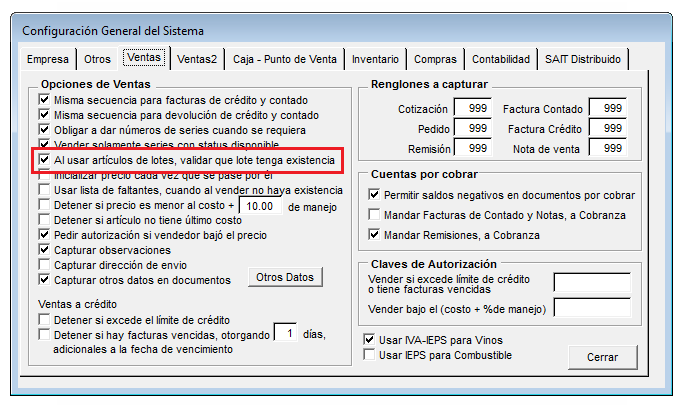Uncheck Obligar a dar números de series
This screenshot has height=412, width=690.
click(44, 130)
